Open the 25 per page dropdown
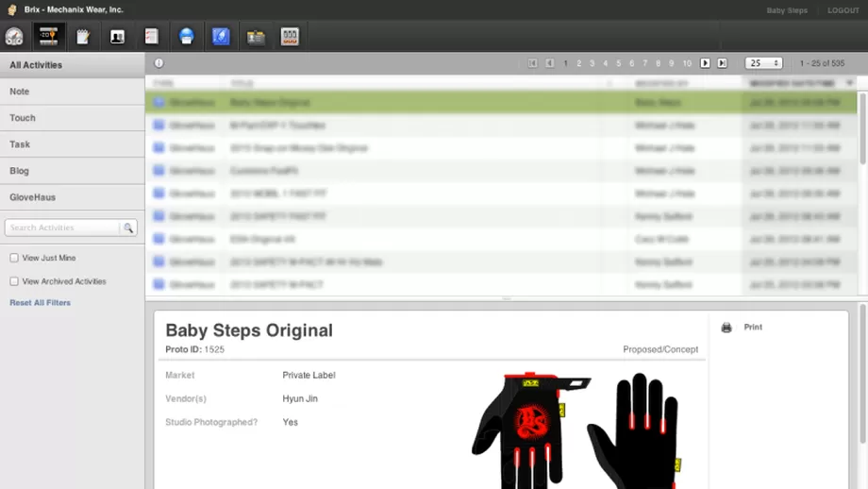 763,63
